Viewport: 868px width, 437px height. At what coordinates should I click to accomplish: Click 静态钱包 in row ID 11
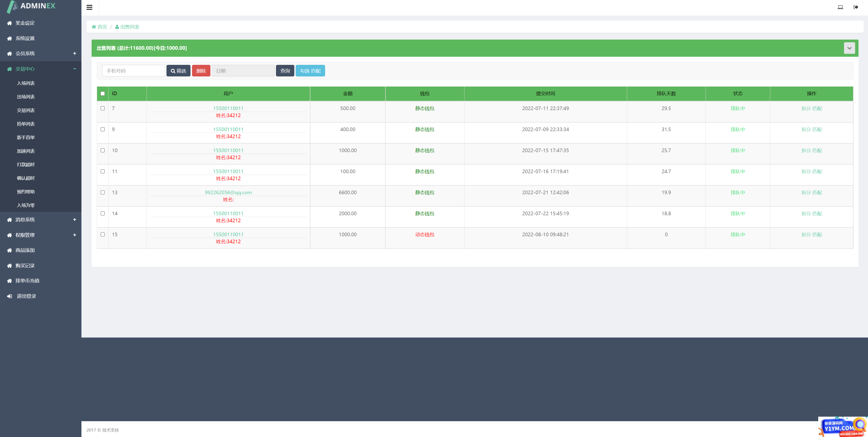(425, 172)
